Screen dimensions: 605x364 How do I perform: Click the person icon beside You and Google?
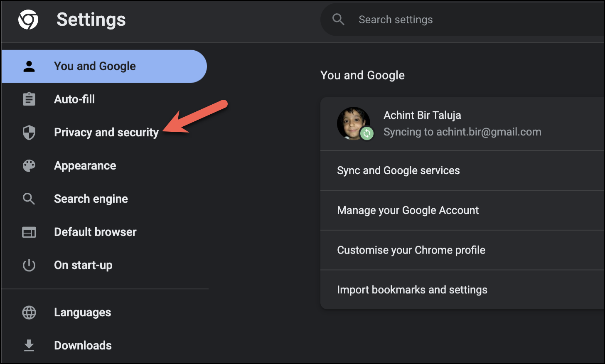(29, 66)
